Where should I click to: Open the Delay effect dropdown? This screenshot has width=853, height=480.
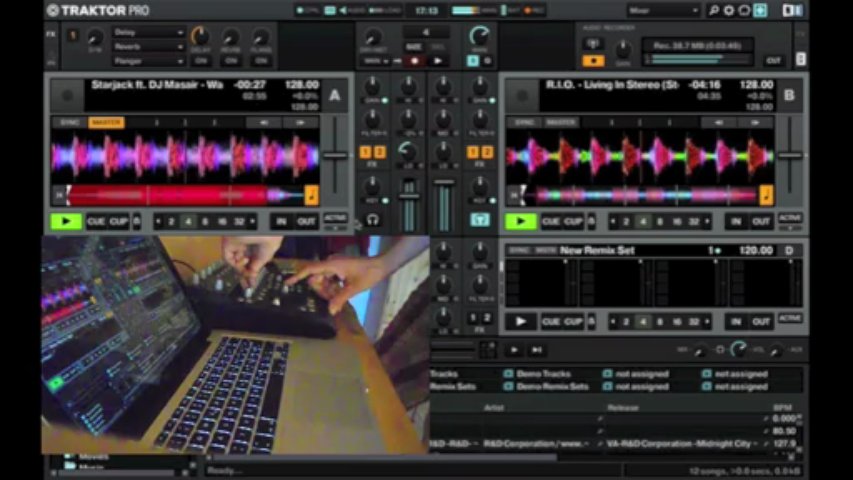(x=149, y=32)
